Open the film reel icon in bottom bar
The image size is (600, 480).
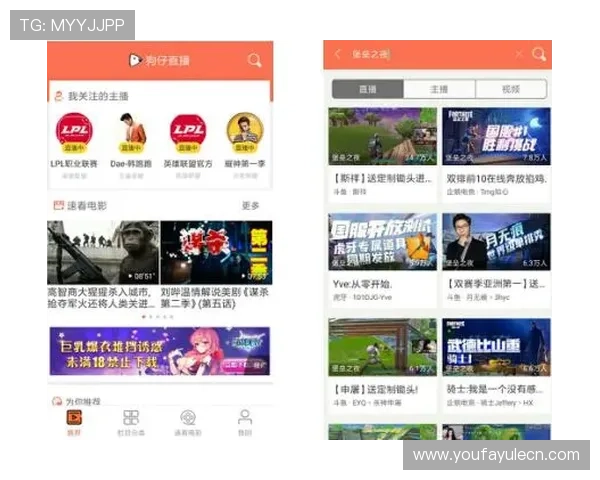188,417
